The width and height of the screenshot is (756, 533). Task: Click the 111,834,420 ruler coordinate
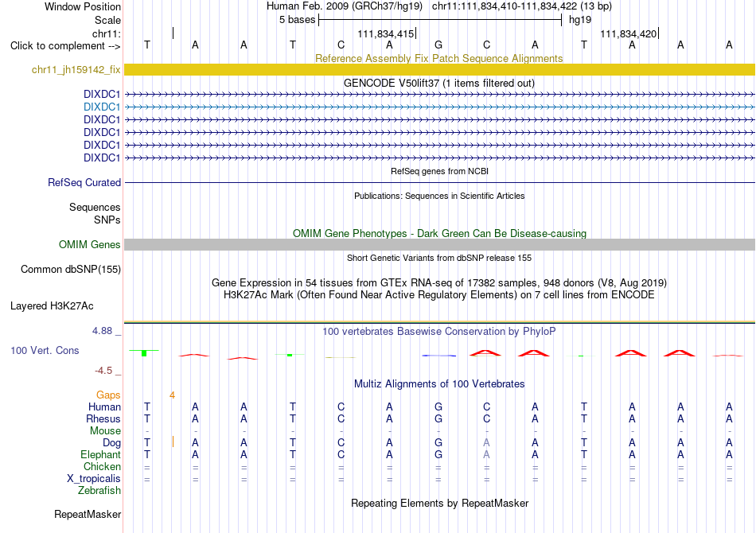coord(628,33)
